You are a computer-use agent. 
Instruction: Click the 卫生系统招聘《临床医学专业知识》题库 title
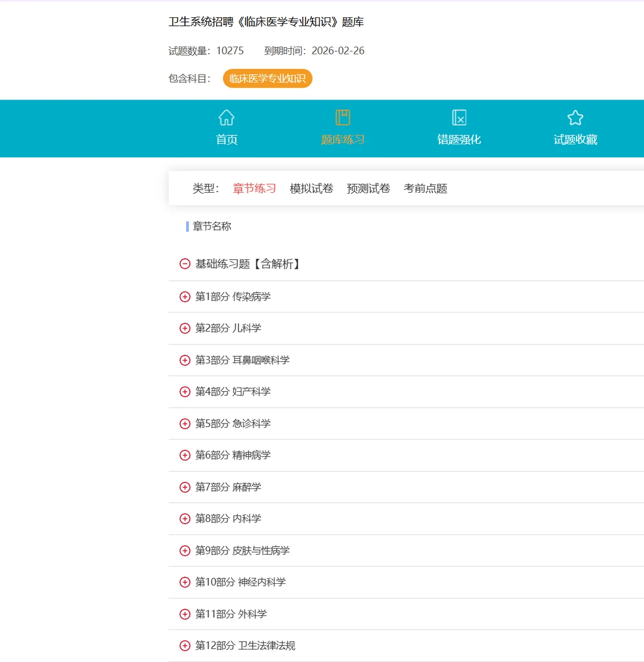coord(267,22)
